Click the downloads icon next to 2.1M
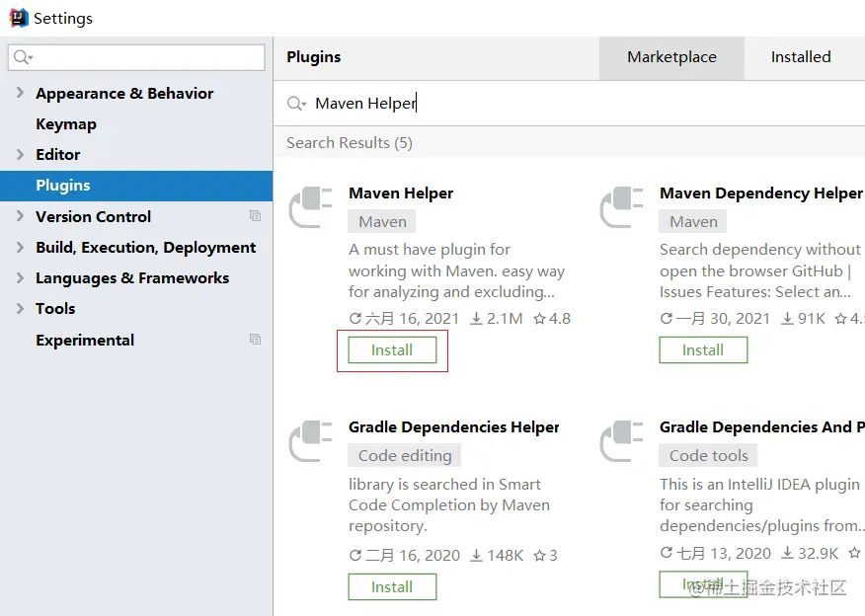The height and width of the screenshot is (616, 865). 476,319
